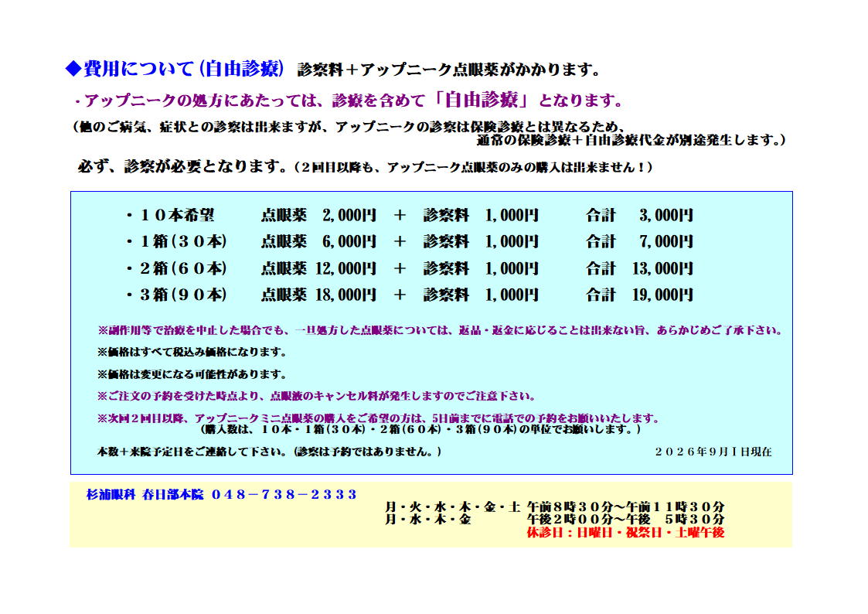Click the row label 2箱(60本)
The height and width of the screenshot is (614, 868).
tap(176, 268)
